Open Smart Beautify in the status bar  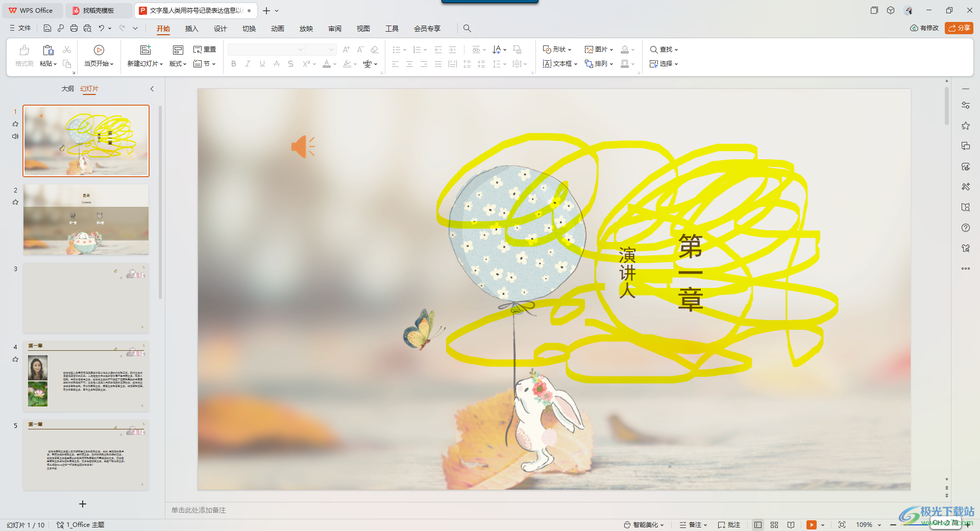pyautogui.click(x=644, y=525)
